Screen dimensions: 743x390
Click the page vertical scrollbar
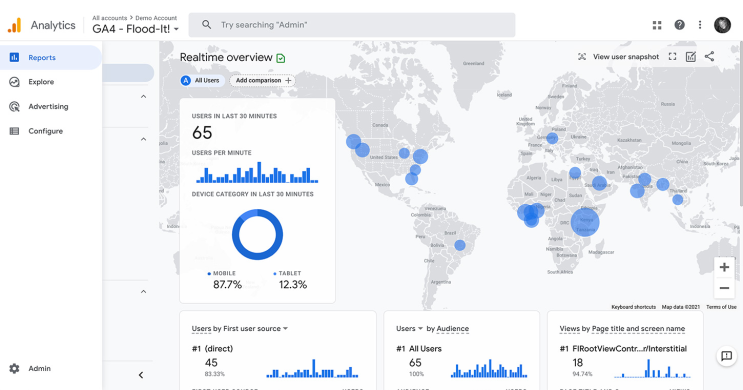(740, 123)
